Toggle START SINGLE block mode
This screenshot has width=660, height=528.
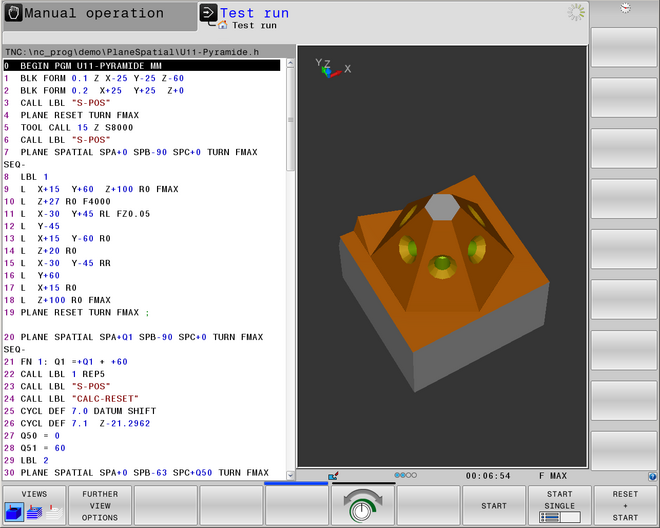pos(559,505)
